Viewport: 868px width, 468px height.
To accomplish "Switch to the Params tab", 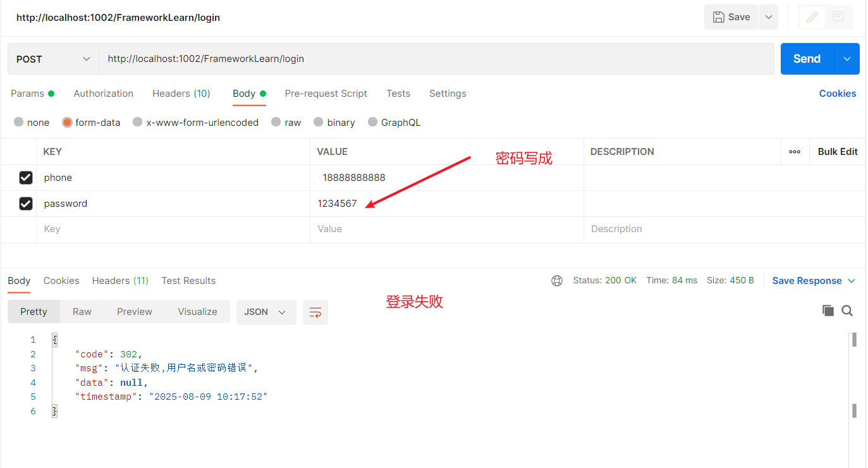I will 32,94.
